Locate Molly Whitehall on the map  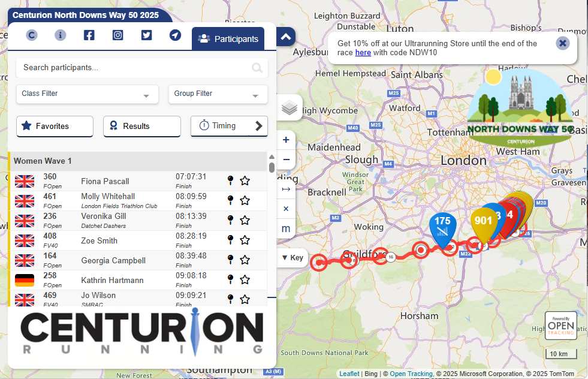231,200
